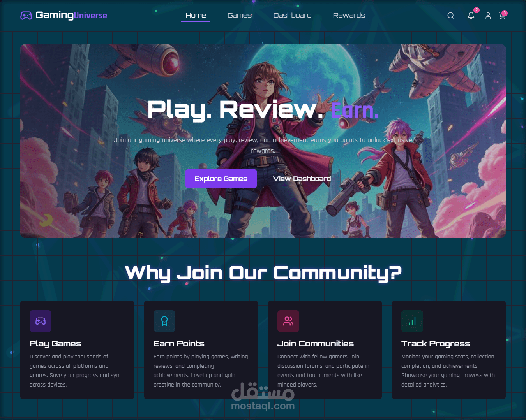Switch to the Games tab

coord(240,15)
